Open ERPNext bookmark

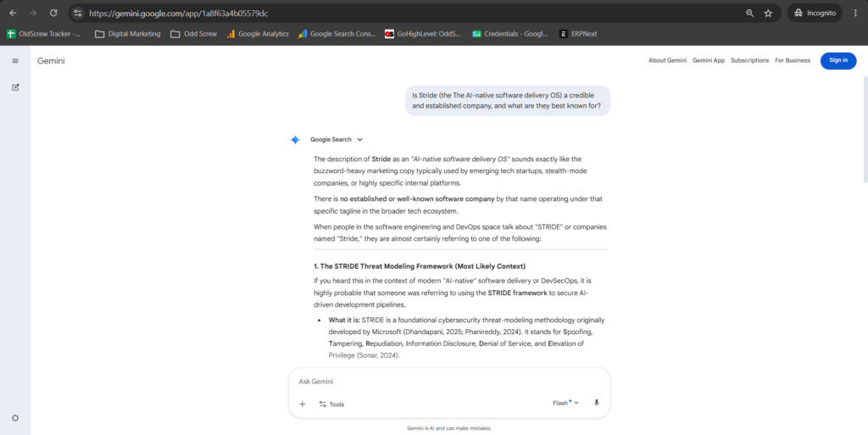(x=578, y=34)
